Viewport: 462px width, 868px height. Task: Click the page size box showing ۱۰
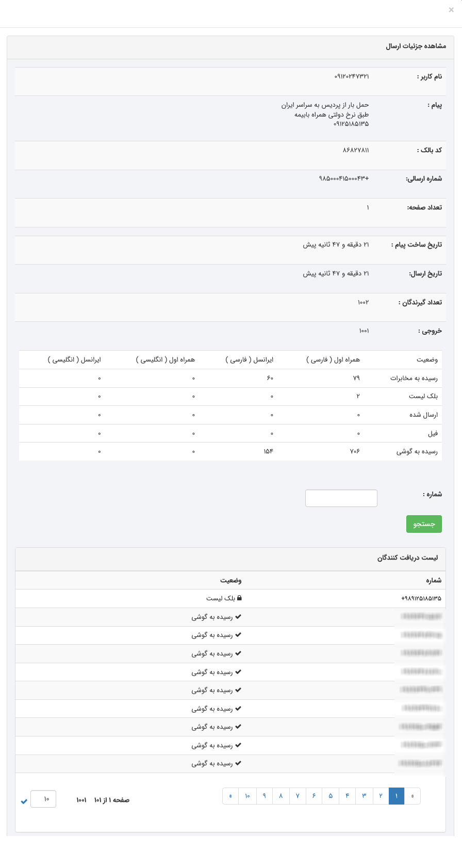(x=43, y=799)
